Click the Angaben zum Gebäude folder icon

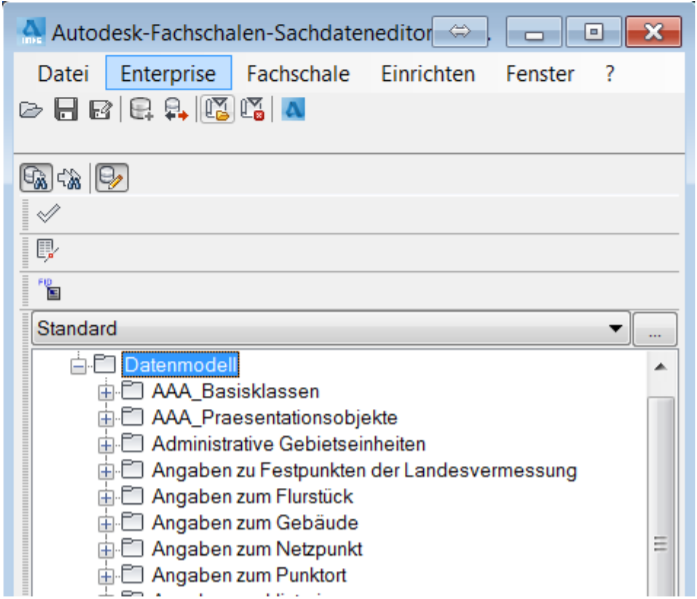pos(132,521)
